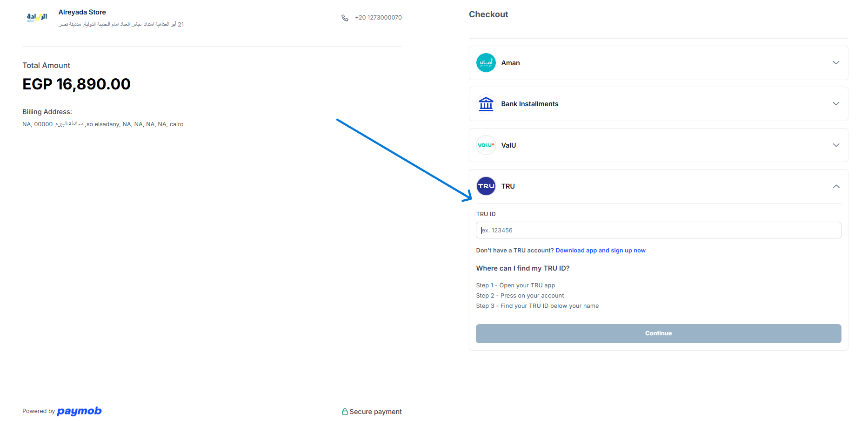
Task: Expand Bank Installments using its chevron
Action: tap(836, 104)
